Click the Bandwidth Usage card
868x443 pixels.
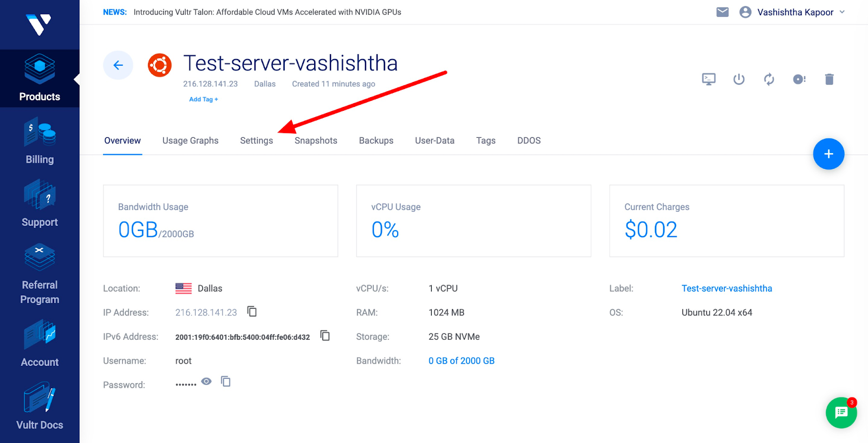click(220, 221)
